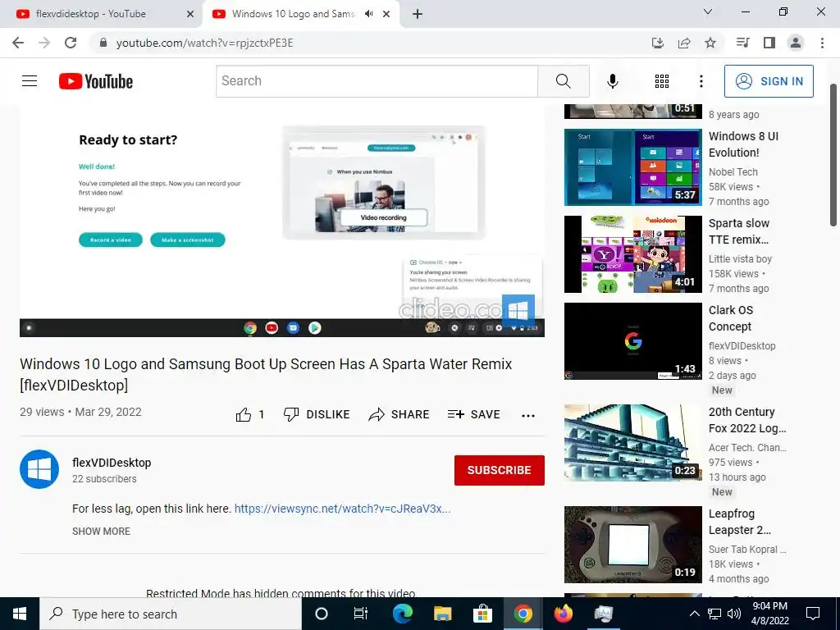Show hidden system tray icons

(694, 614)
